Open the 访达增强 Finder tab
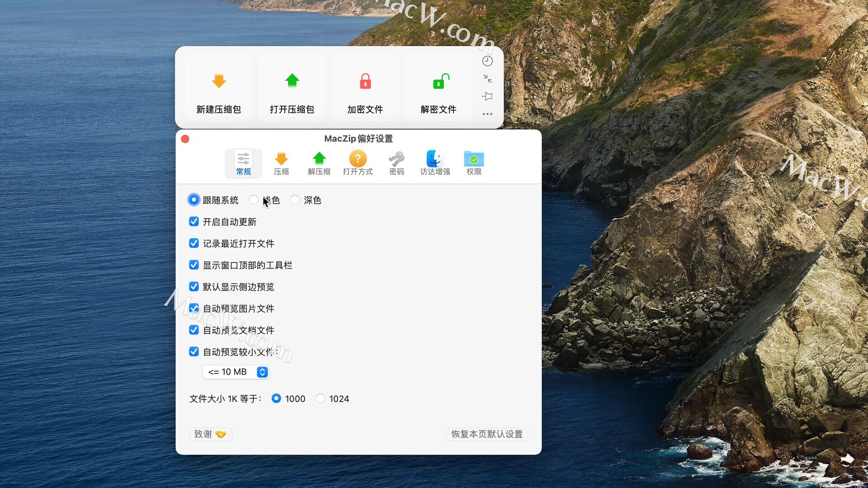Image resolution: width=868 pixels, height=488 pixels. tap(435, 163)
